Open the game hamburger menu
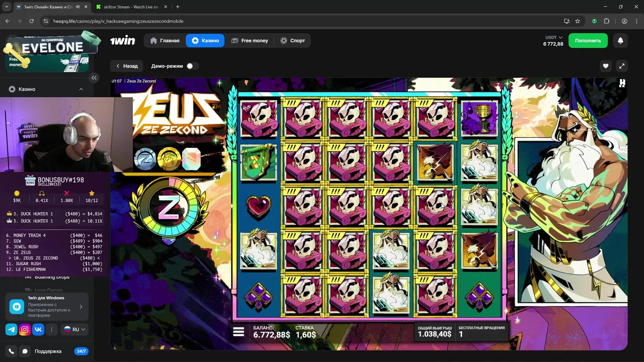Screen dimensions: 644x362 pos(238,332)
